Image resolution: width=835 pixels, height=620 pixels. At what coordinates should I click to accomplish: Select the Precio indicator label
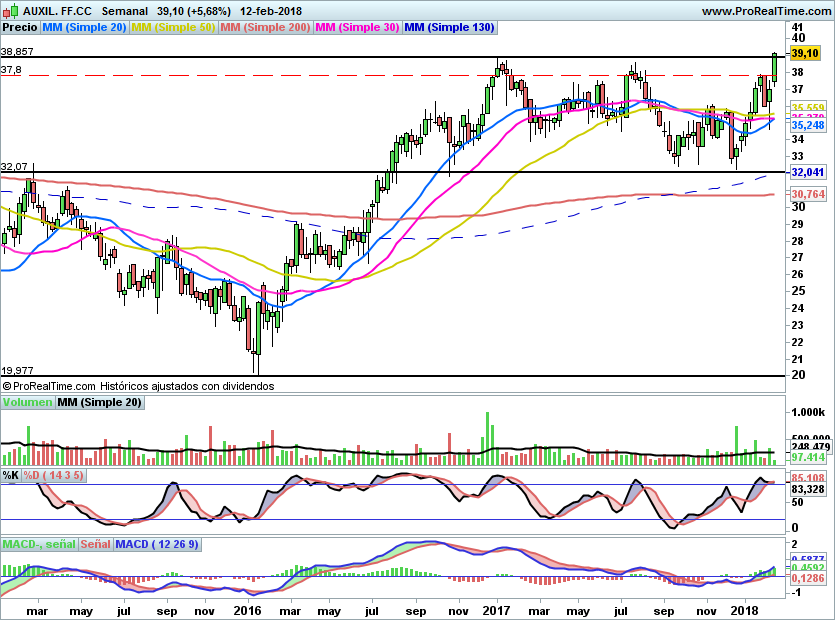20,27
